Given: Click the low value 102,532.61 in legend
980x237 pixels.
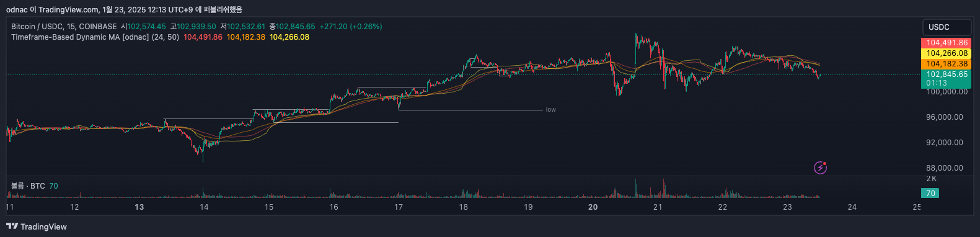Looking at the screenshot, I should (246, 27).
